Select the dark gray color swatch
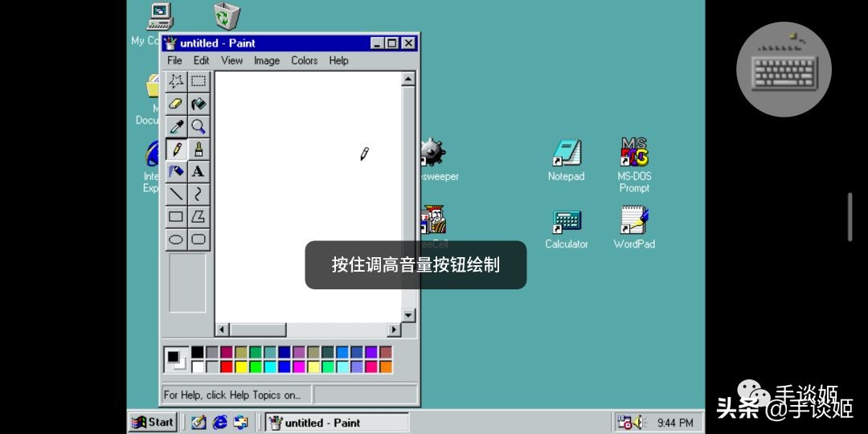Image resolution: width=868 pixels, height=434 pixels. pyautogui.click(x=212, y=352)
